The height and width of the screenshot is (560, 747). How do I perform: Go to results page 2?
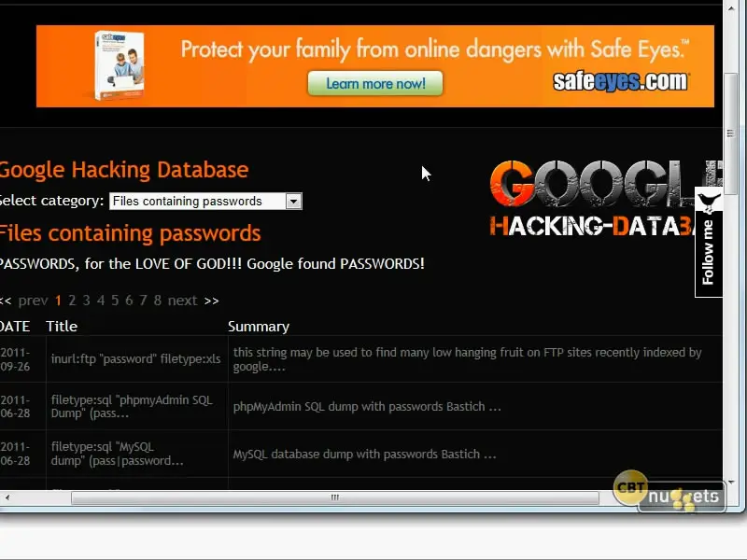[x=72, y=301]
